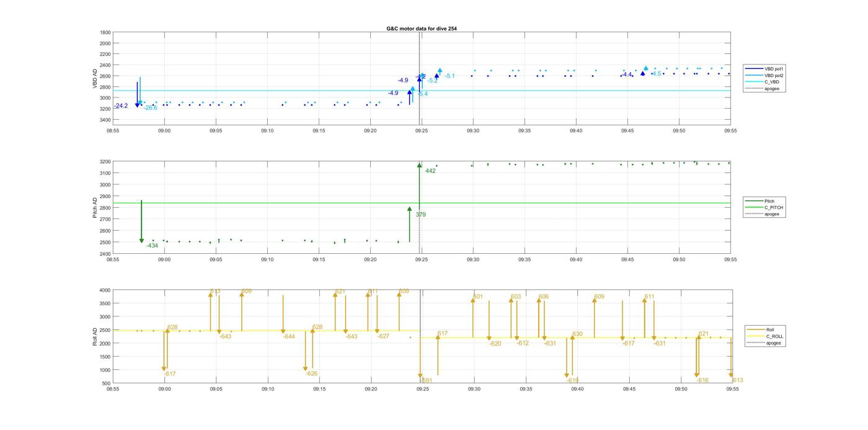The image size is (868, 430).
Task: Click the 'Roll AD' y-axis label
Action: pyautogui.click(x=95, y=336)
